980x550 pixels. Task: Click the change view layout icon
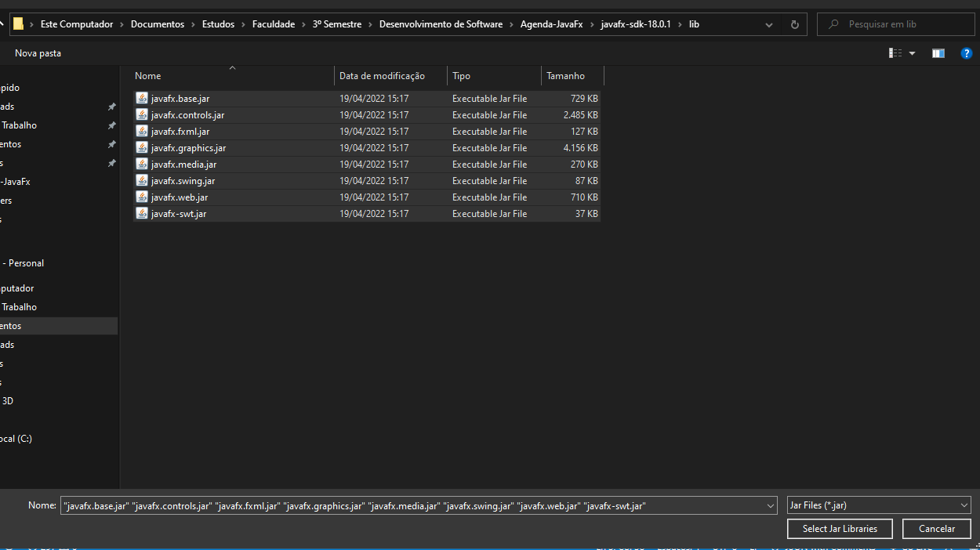895,53
